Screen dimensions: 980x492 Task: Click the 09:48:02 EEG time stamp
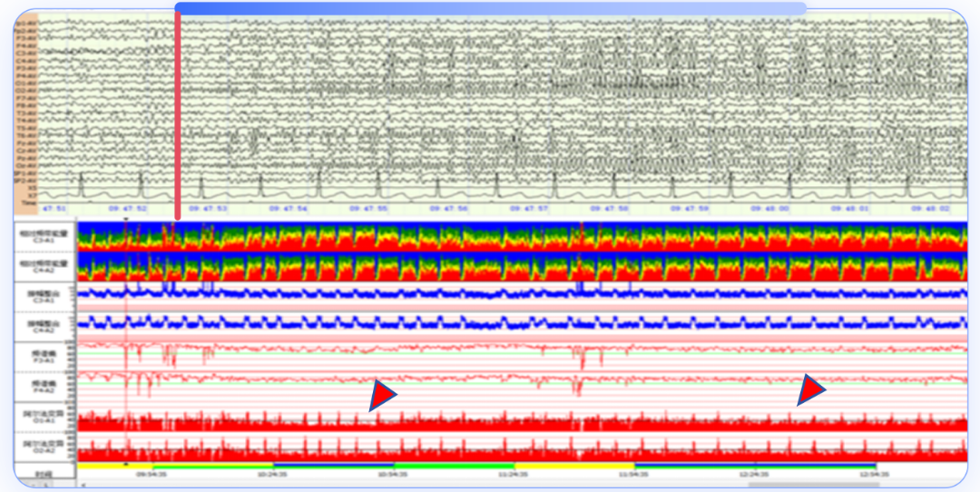(929, 208)
